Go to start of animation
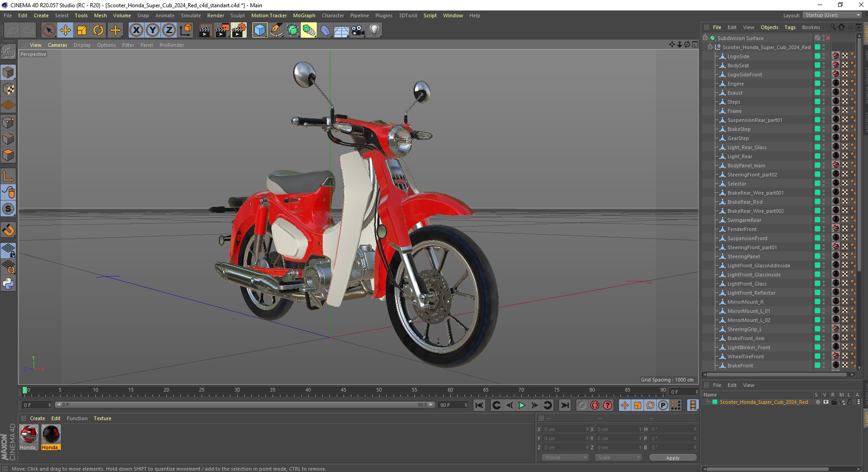 [479, 405]
